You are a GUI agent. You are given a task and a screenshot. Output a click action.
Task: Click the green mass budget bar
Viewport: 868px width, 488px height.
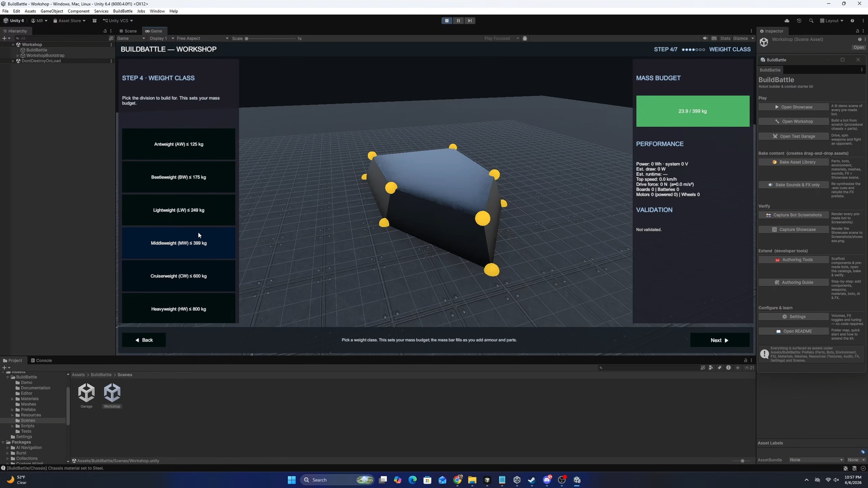693,111
